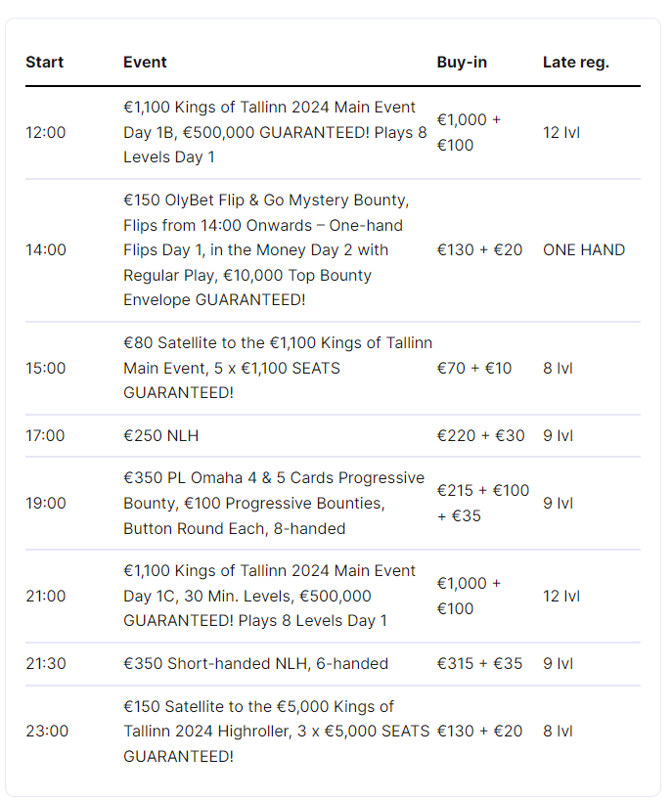Open the €350 Short-handed NLH event
The height and width of the screenshot is (801, 672).
point(255,663)
